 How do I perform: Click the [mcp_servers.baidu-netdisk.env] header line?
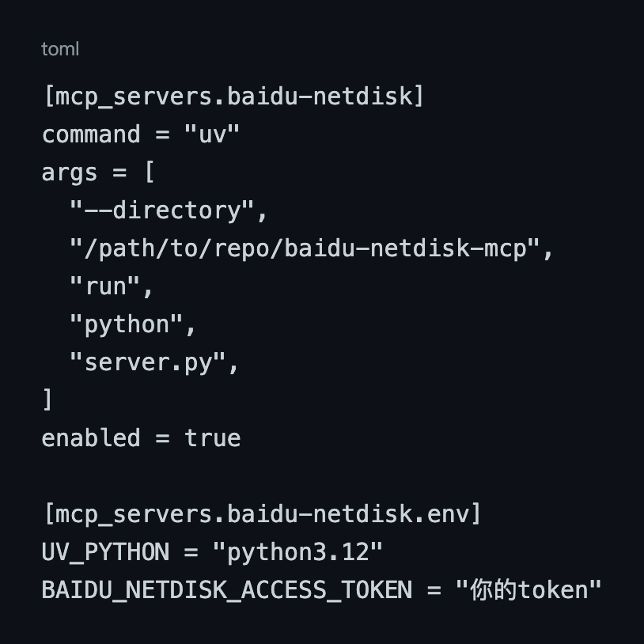pyautogui.click(x=262, y=514)
